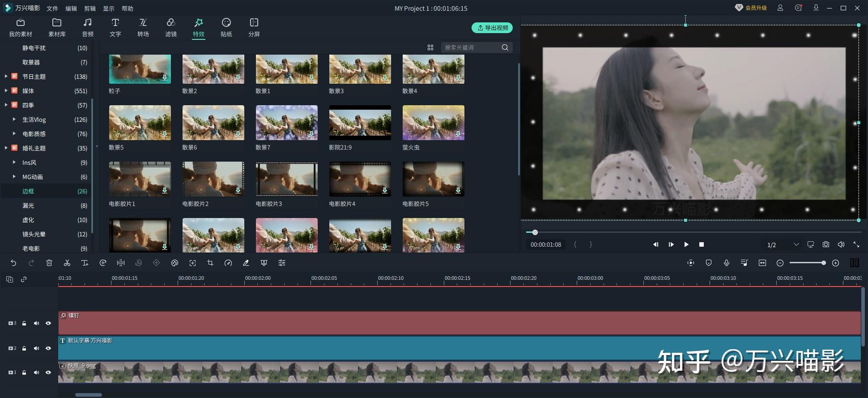The height and width of the screenshot is (398, 868).
Task: Toggle visibility eye on track 1
Action: tap(48, 372)
